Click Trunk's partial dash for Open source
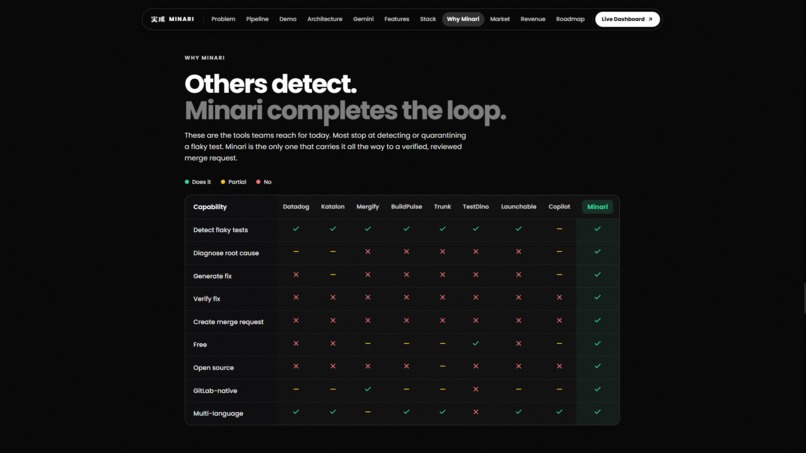Screen dimensions: 806x453 point(442,366)
